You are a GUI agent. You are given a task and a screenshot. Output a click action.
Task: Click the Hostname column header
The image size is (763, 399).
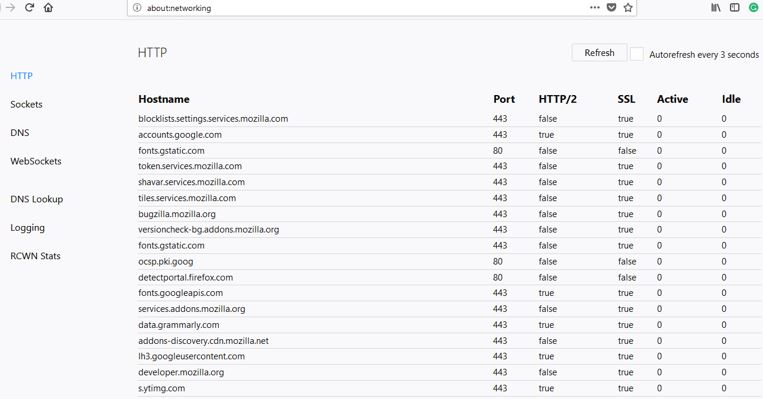[164, 99]
